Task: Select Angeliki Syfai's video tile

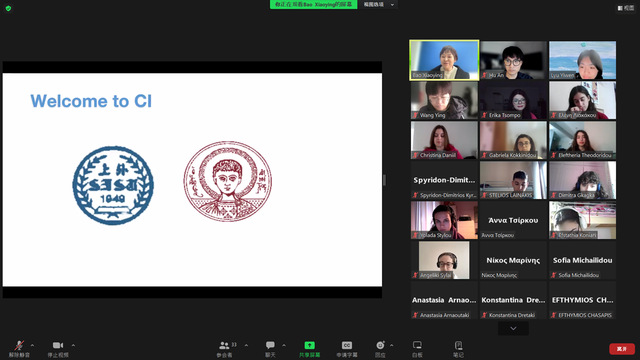Action: (x=444, y=260)
